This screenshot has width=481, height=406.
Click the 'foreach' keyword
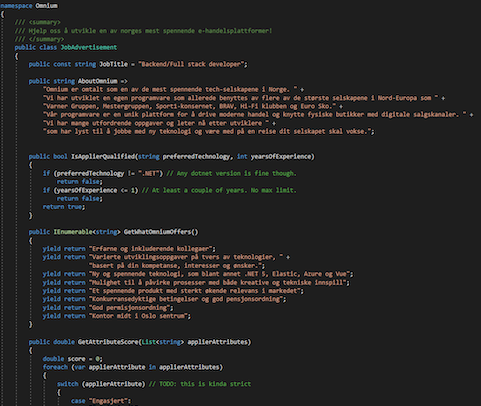pyautogui.click(x=55, y=367)
